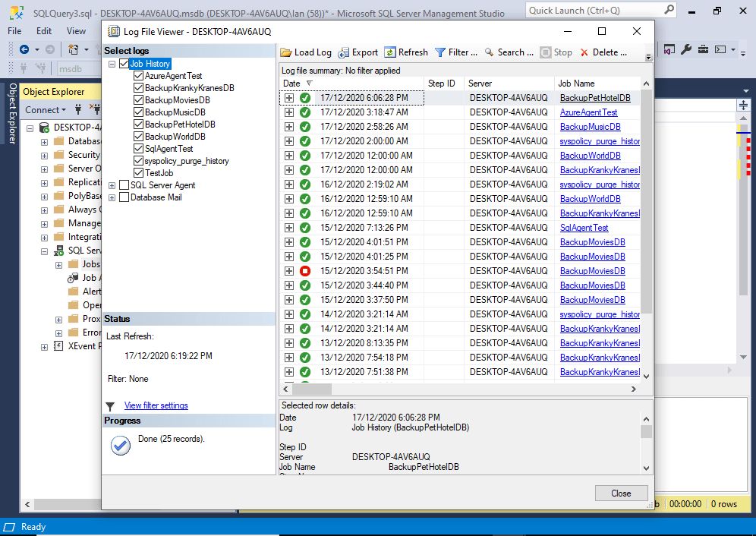The width and height of the screenshot is (756, 536).
Task: Open the File menu
Action: click(14, 31)
